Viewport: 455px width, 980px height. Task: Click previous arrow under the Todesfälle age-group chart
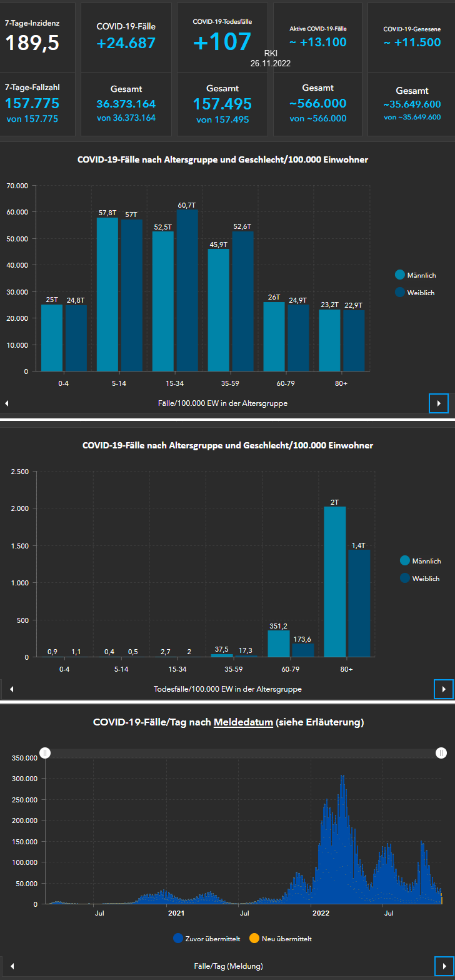tap(11, 689)
